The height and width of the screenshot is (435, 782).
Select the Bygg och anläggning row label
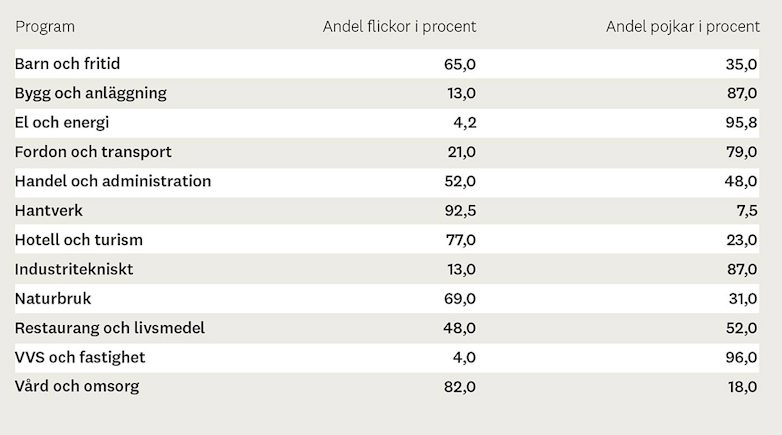tap(90, 93)
